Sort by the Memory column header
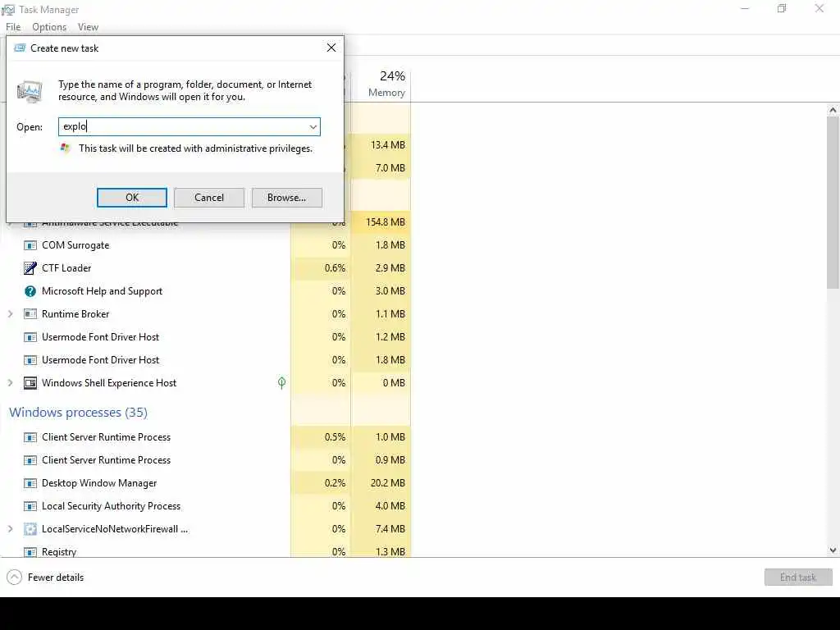 (386, 93)
